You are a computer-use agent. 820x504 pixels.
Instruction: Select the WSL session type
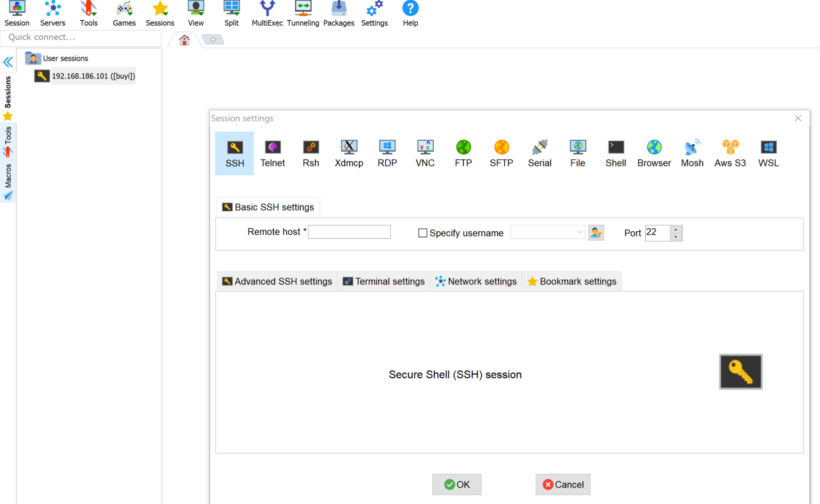pyautogui.click(x=768, y=153)
